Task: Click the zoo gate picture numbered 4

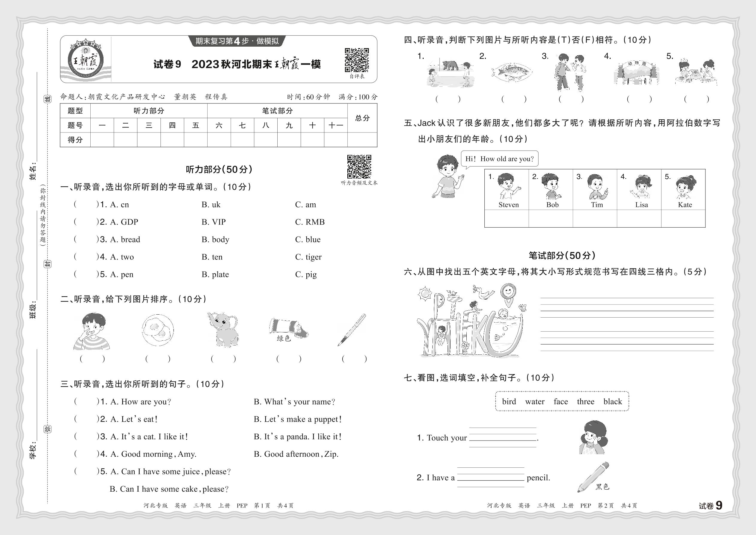Action: [x=636, y=73]
